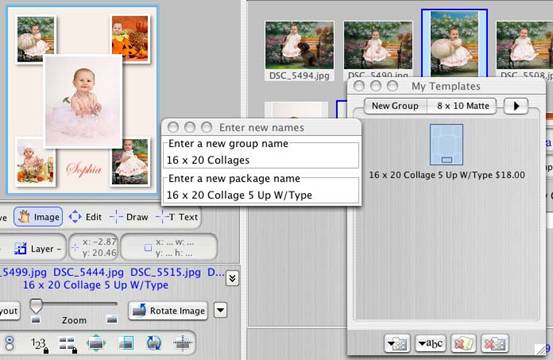This screenshot has height=360, width=553.
Task: Click the Sophia text in the collage
Action: click(x=84, y=170)
